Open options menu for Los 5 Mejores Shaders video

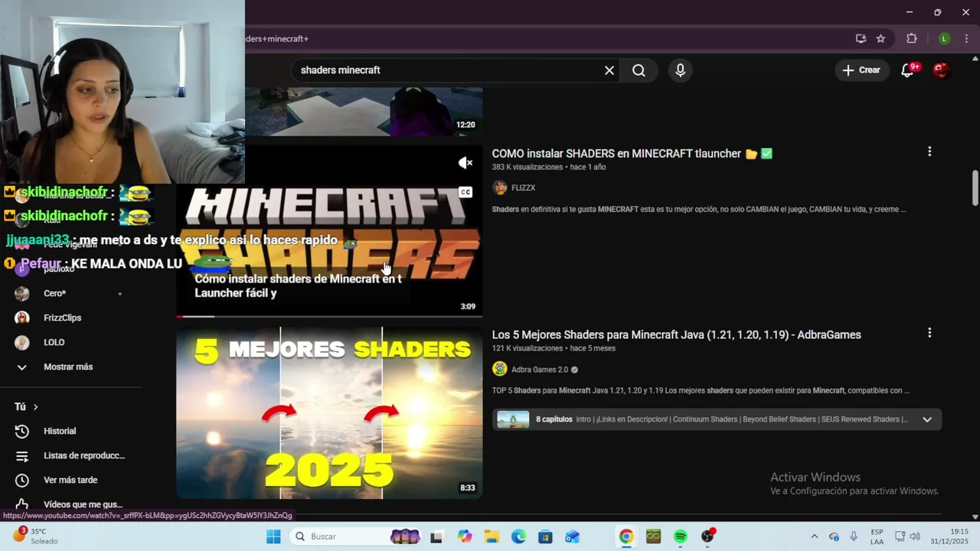point(929,334)
